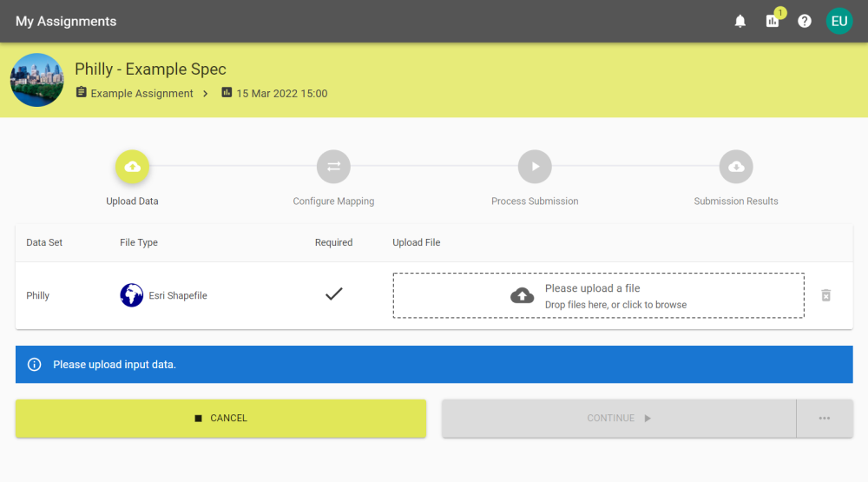
Task: Click the 15 Mar 2022 15:00 submission date
Action: tap(282, 94)
